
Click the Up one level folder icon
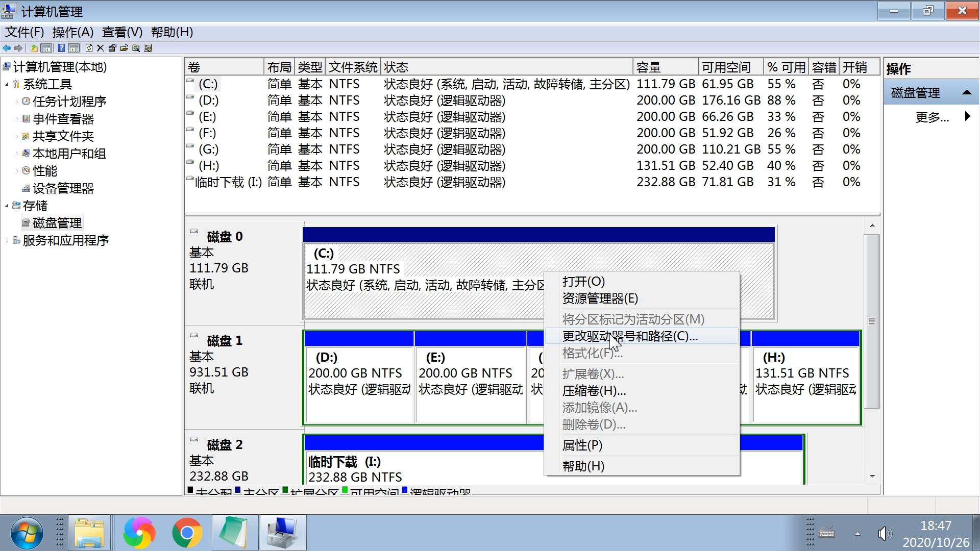coord(34,48)
